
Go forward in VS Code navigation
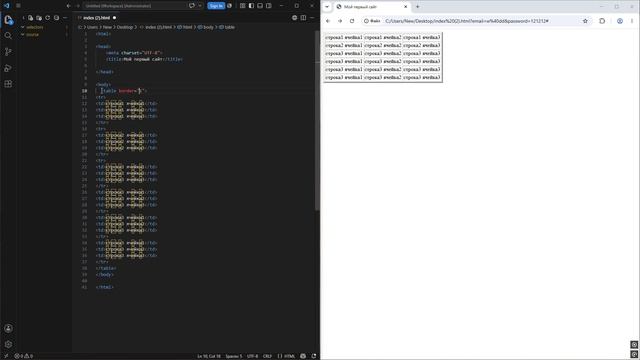point(78,6)
